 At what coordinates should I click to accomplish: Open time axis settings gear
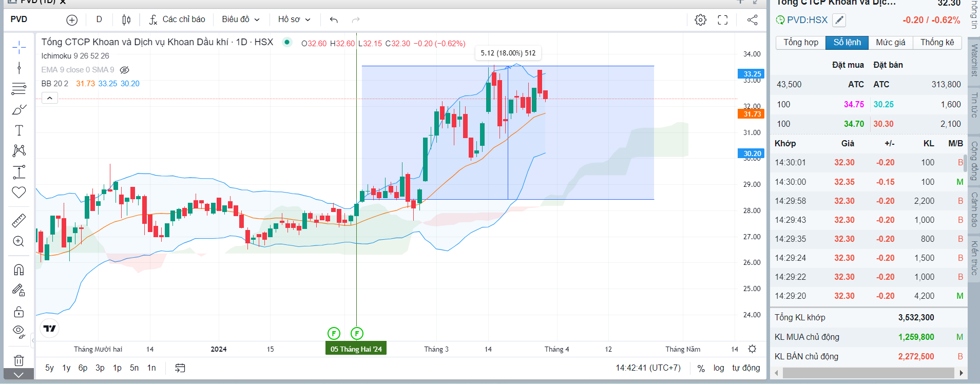(x=752, y=349)
